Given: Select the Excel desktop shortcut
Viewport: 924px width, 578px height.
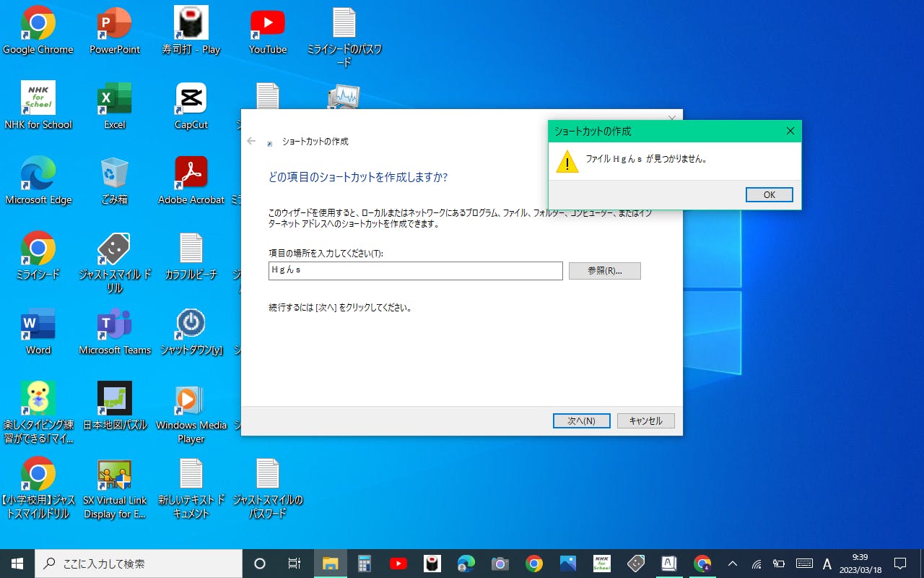Looking at the screenshot, I should 115,105.
